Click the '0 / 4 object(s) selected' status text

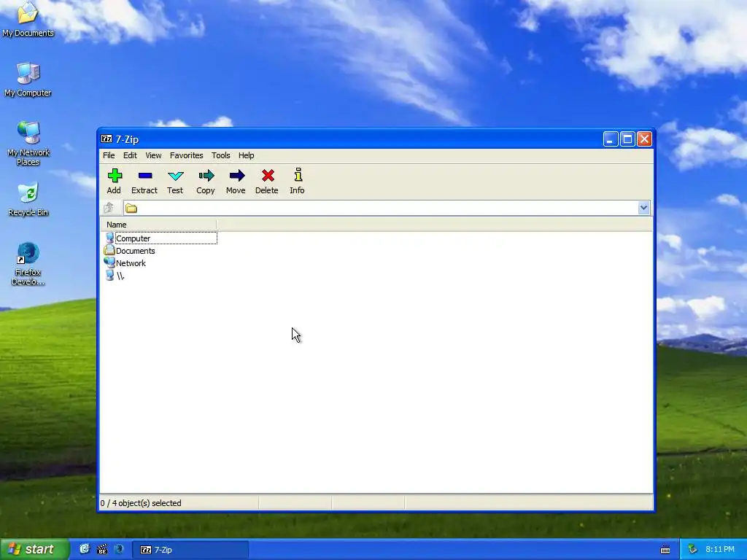point(141,503)
